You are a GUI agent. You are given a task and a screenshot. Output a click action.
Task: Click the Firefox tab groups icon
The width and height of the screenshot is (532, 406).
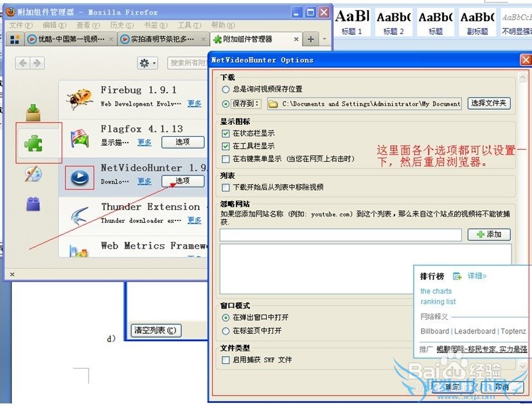(x=15, y=39)
